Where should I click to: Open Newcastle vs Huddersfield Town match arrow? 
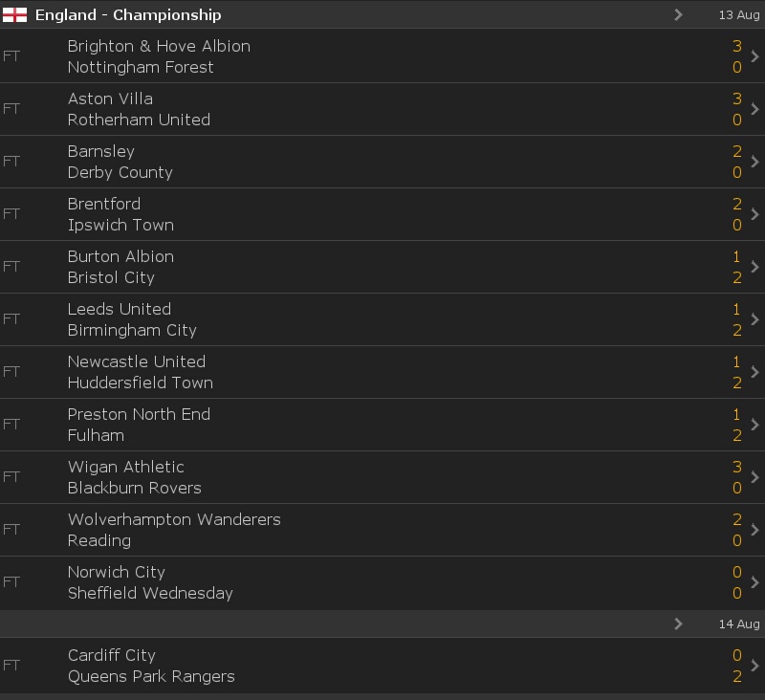point(754,372)
